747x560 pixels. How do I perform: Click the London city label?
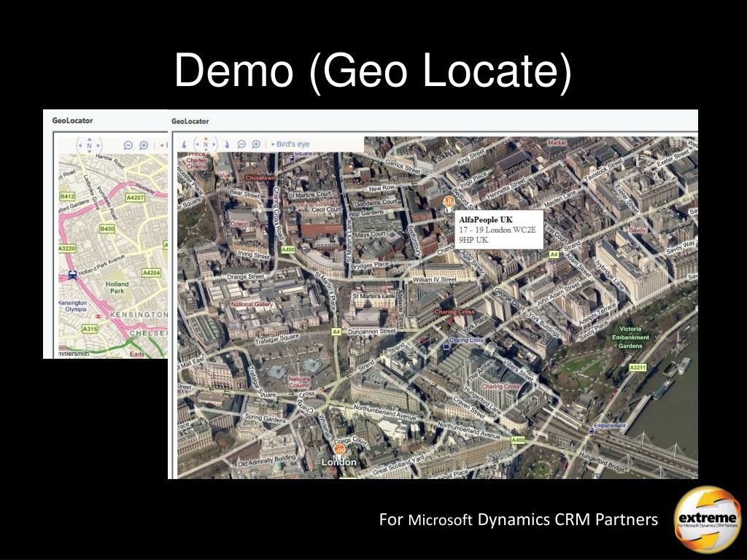pyautogui.click(x=338, y=462)
